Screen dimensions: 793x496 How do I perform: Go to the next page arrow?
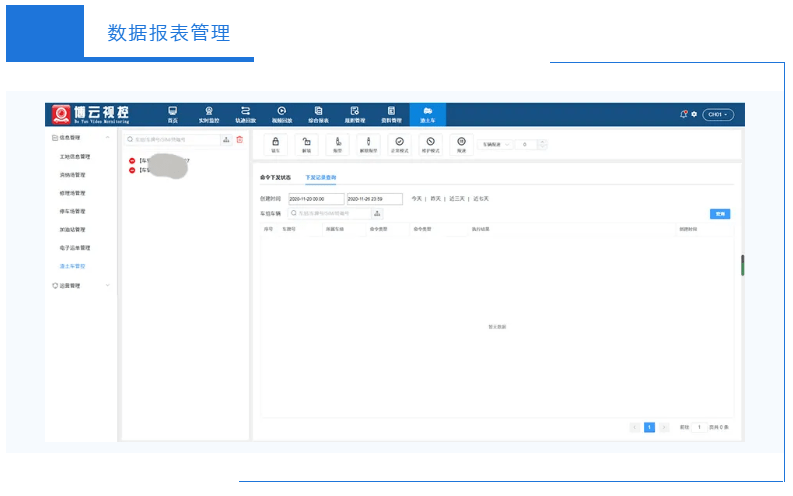tap(664, 428)
